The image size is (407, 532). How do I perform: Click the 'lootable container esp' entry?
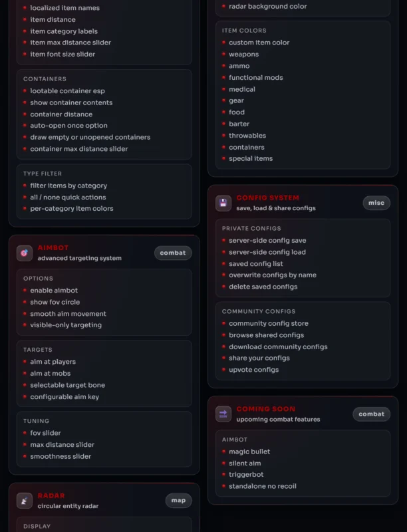pyautogui.click(x=67, y=91)
